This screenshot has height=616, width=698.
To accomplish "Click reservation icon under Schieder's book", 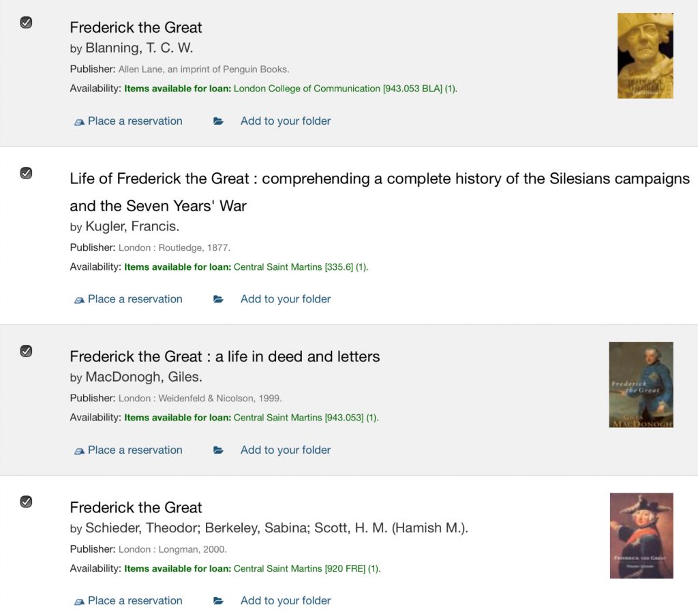I will [x=79, y=602].
